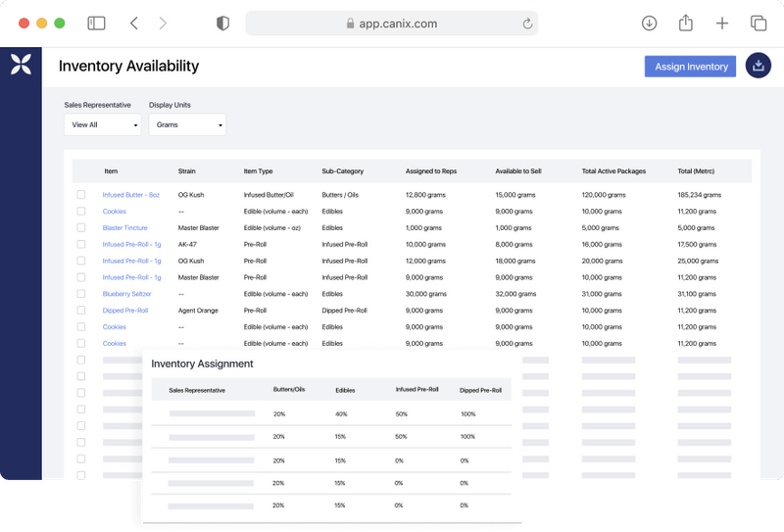Click the 185,234 grams total cell
The width and height of the screenshot is (784, 532).
tap(699, 195)
